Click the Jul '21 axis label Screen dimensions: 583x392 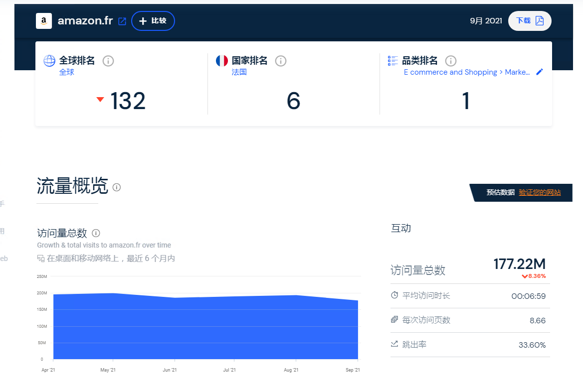229,370
